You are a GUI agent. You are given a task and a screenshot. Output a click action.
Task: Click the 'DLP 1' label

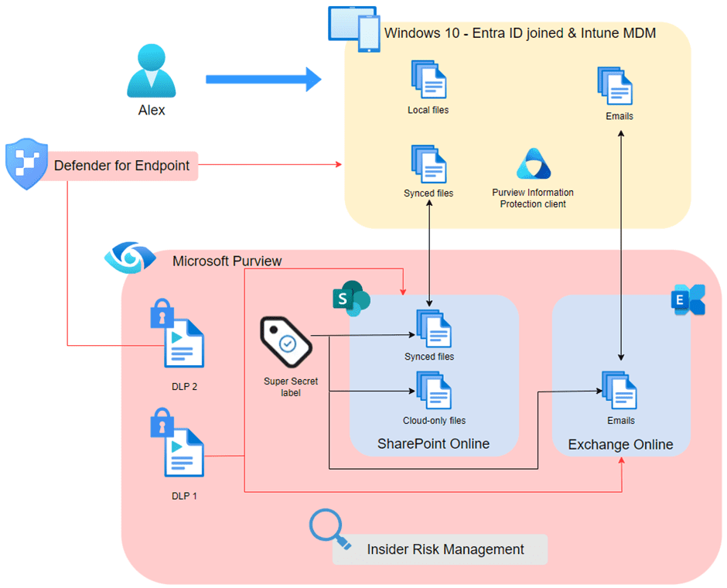pos(185,496)
